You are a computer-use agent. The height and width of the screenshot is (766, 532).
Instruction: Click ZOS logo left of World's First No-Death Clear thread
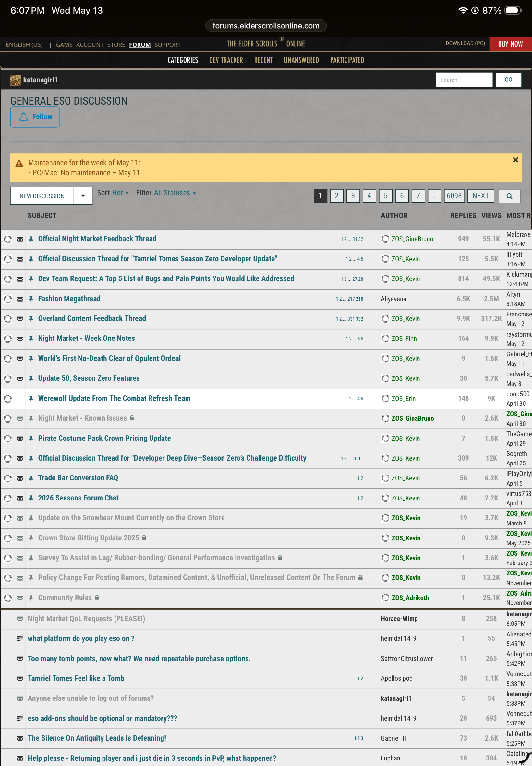click(x=8, y=359)
